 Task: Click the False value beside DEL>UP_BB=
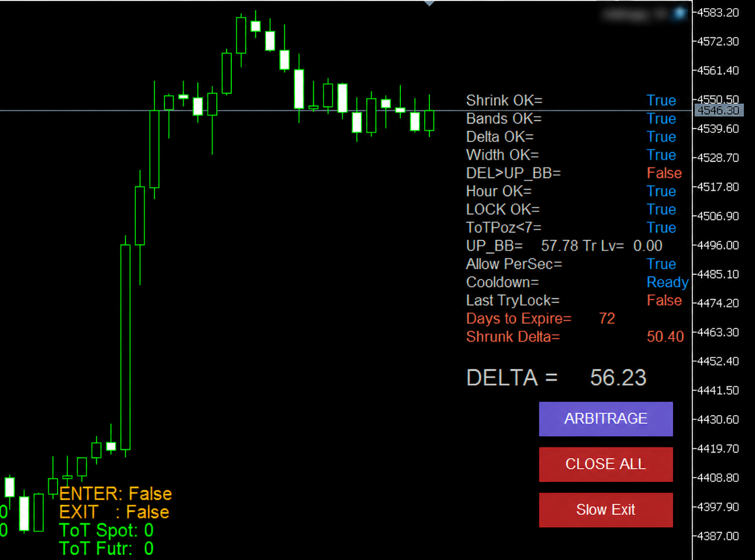click(x=664, y=173)
